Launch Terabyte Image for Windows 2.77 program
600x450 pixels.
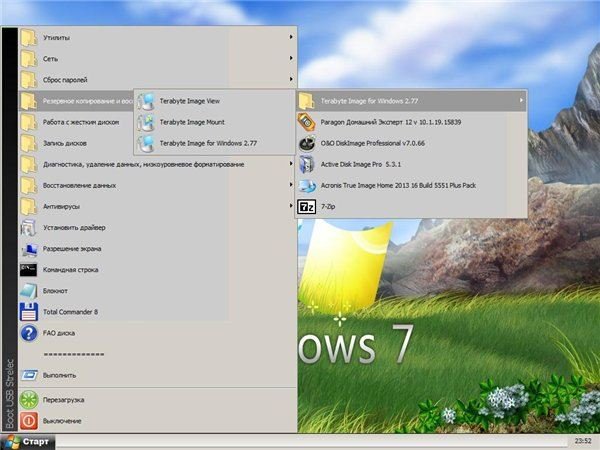[x=215, y=143]
